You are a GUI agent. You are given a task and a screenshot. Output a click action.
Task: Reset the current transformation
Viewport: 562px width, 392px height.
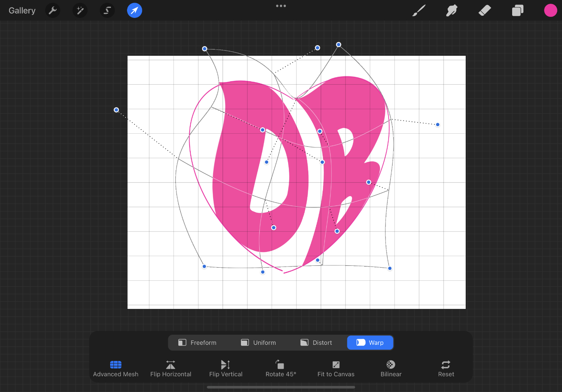click(446, 368)
